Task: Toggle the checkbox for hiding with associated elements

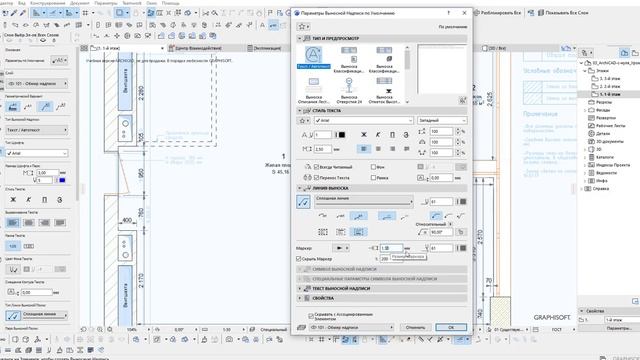Action: pyautogui.click(x=311, y=316)
